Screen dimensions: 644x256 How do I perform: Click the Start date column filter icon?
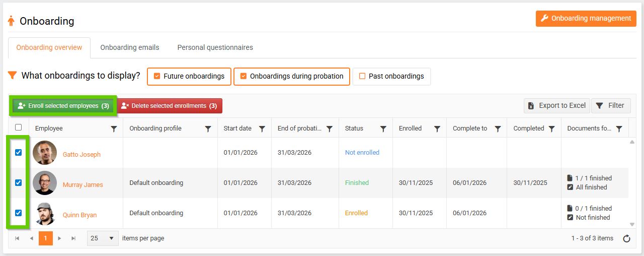tap(262, 129)
